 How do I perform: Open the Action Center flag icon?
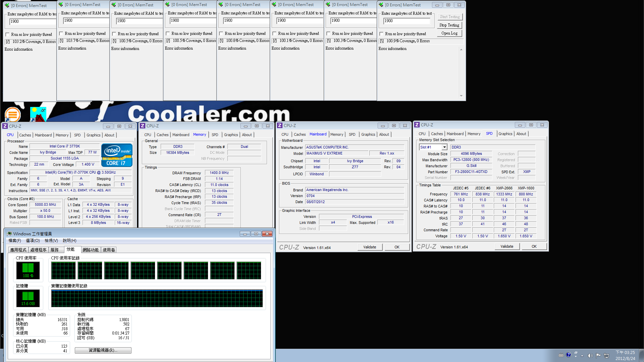(598, 356)
